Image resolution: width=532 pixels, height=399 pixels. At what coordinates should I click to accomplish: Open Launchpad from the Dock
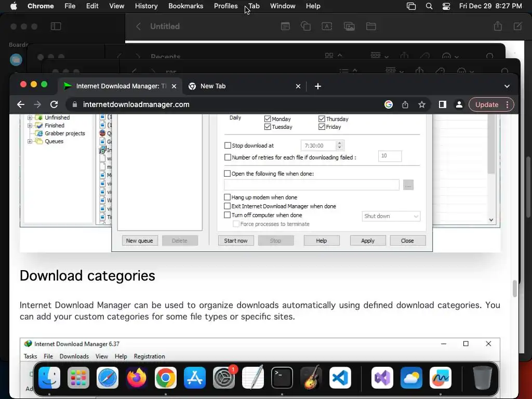click(x=78, y=378)
